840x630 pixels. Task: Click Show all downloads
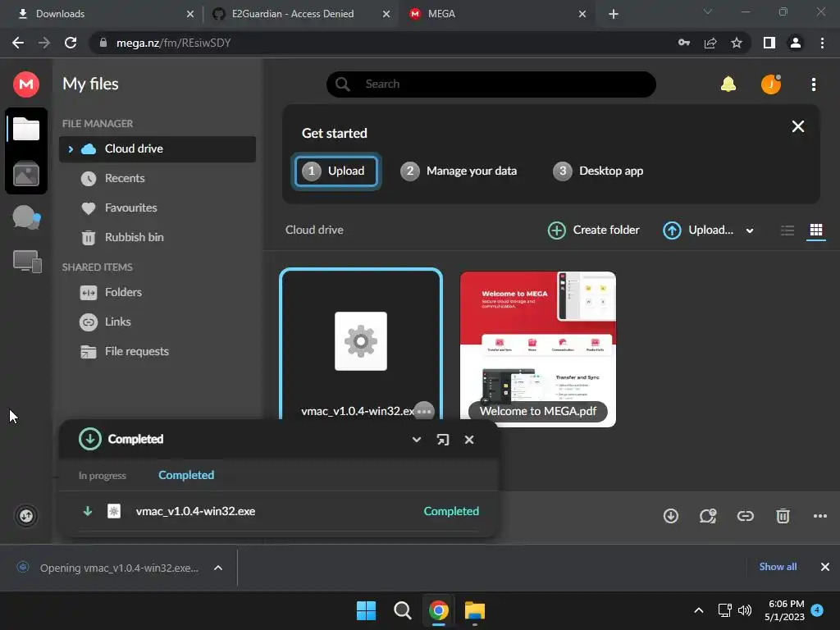click(x=778, y=567)
